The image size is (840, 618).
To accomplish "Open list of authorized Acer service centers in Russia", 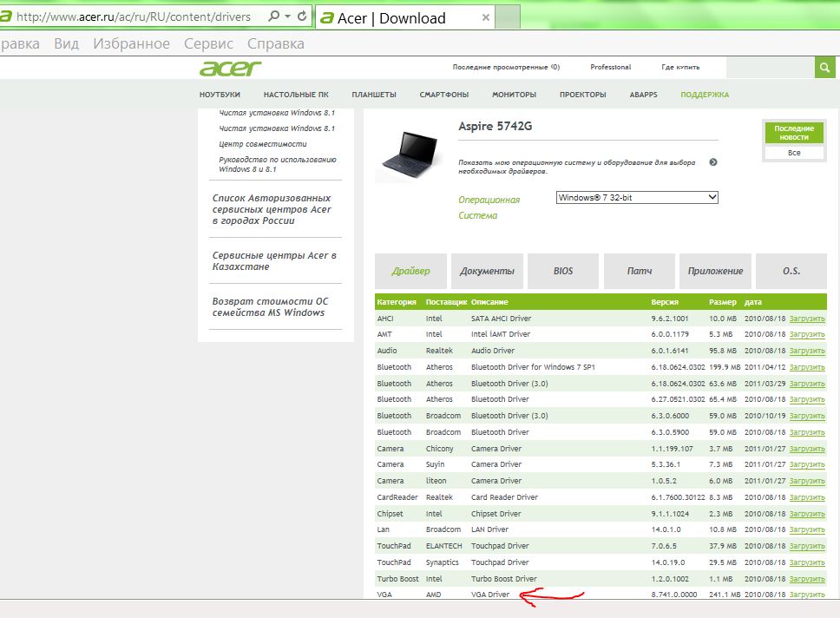I will pyautogui.click(x=272, y=209).
